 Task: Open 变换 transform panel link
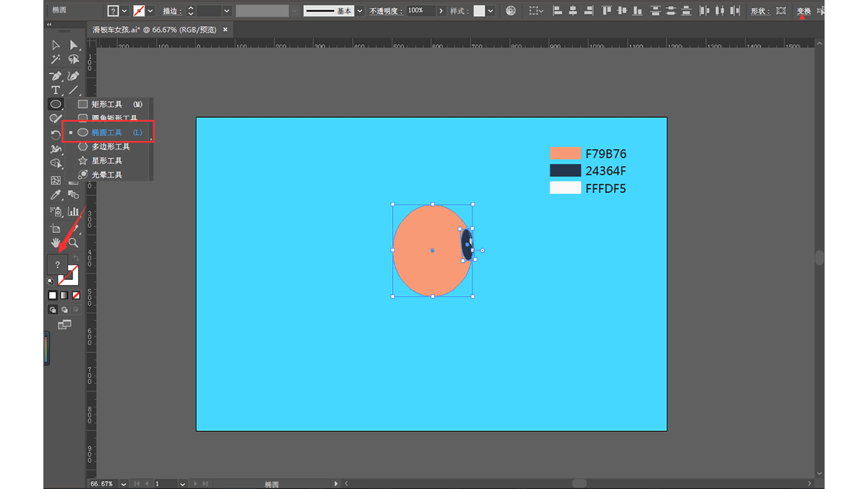[804, 11]
